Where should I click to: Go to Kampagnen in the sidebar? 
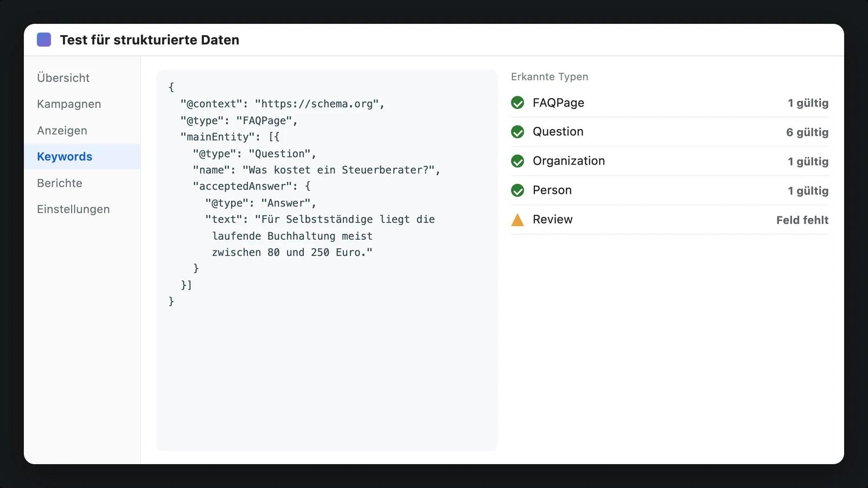point(82,104)
